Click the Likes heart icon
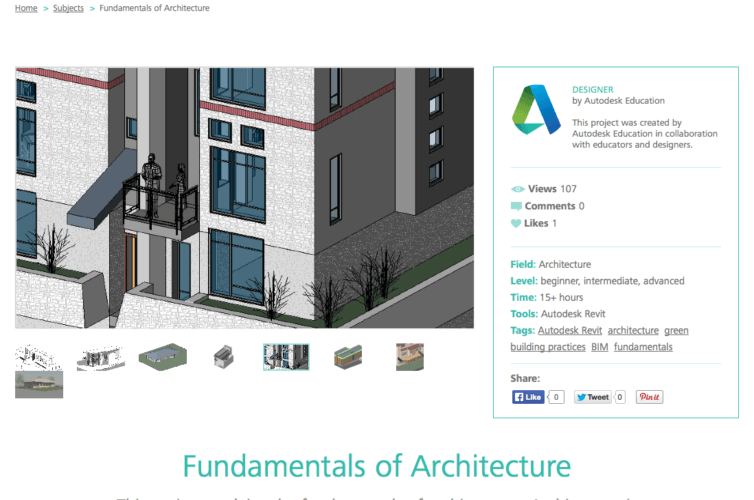This screenshot has height=500, width=754. 516,223
